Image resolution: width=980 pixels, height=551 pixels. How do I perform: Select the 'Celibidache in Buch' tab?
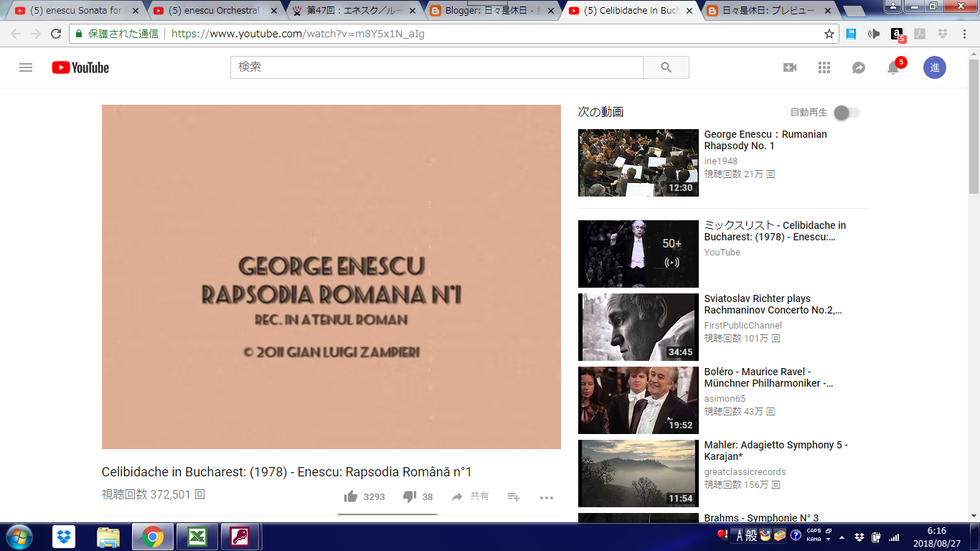tap(629, 11)
